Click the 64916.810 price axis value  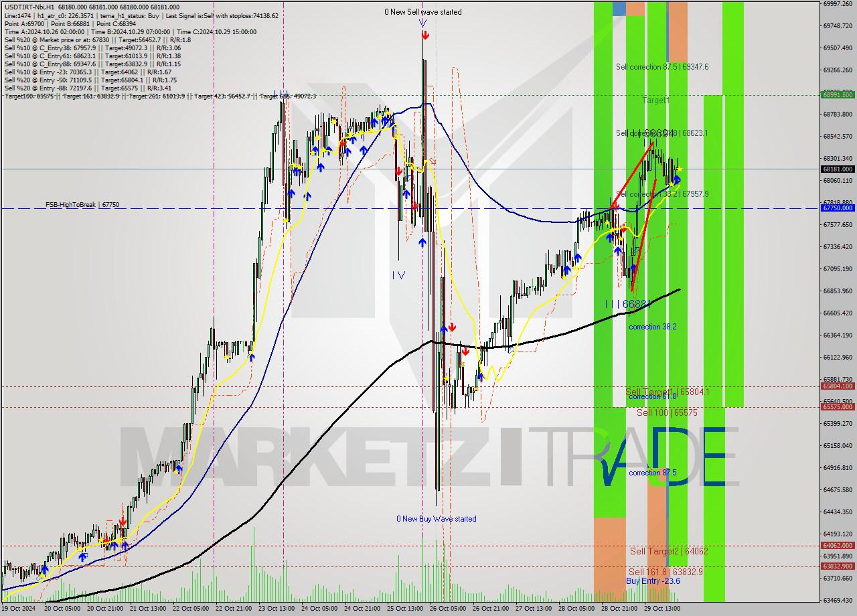tap(838, 468)
